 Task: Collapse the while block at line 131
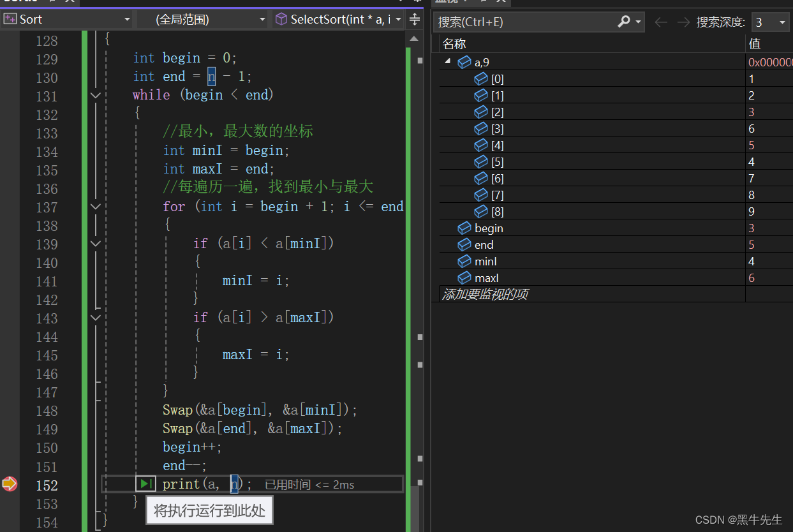96,95
